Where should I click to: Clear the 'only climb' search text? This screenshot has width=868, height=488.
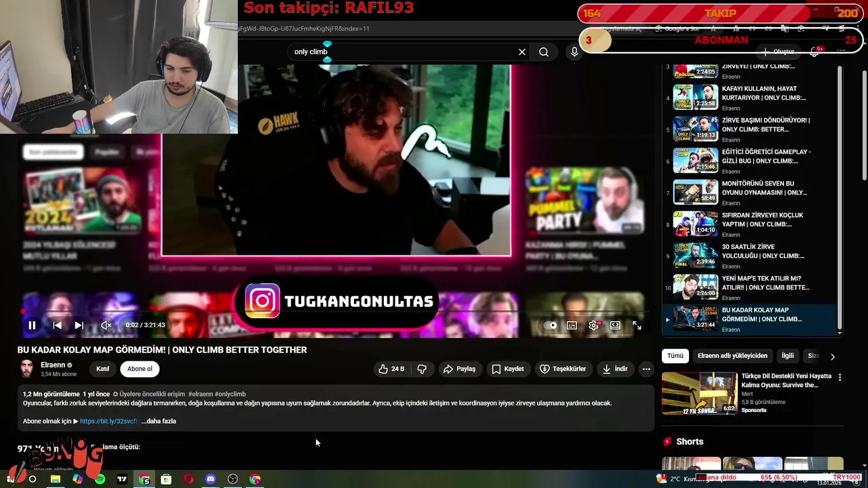click(x=522, y=52)
